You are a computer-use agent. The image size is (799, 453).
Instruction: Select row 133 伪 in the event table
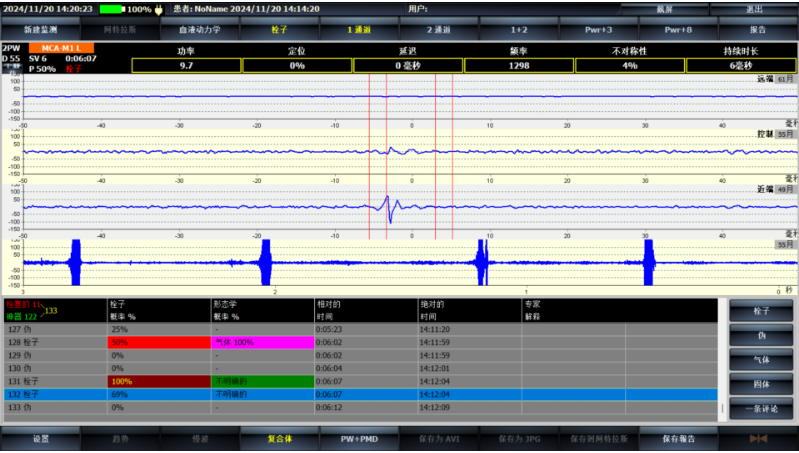(x=361, y=407)
